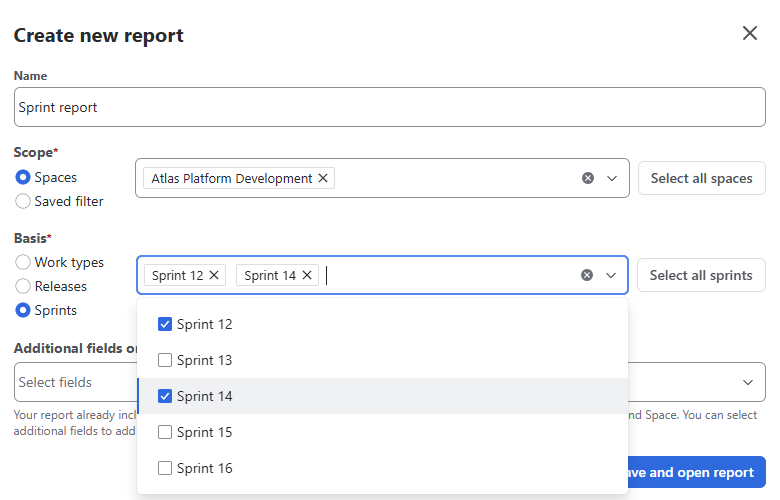Uncheck the Sprint 12 checkbox
The height and width of the screenshot is (500, 780).
(166, 324)
